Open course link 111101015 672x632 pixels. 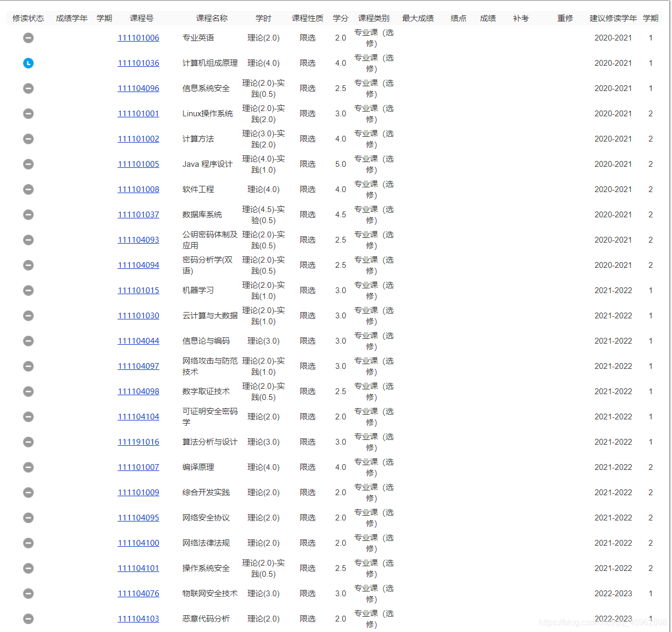point(138,290)
